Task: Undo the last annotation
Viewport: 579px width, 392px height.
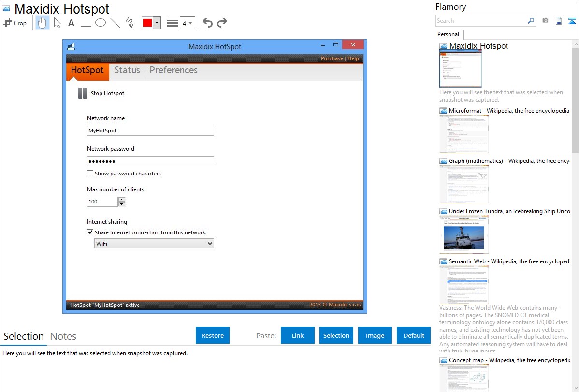Action: (x=207, y=23)
